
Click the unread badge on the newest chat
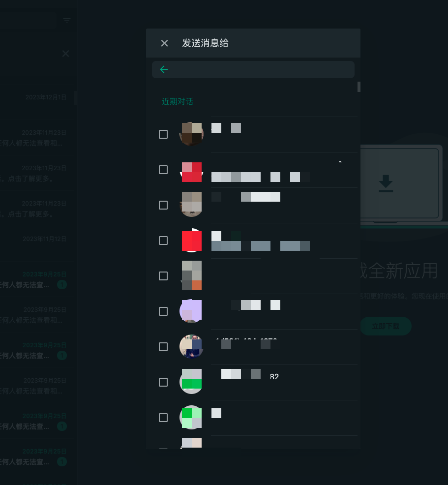click(x=62, y=285)
